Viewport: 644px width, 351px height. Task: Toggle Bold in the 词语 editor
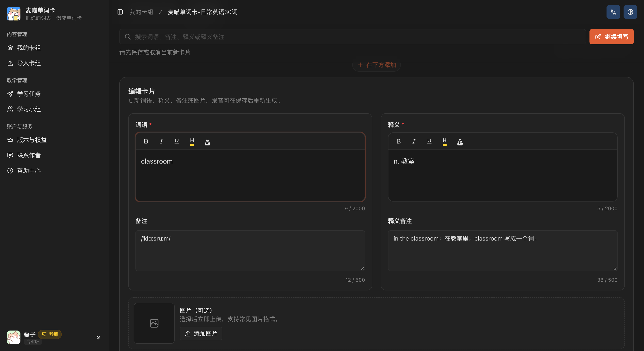tap(146, 141)
